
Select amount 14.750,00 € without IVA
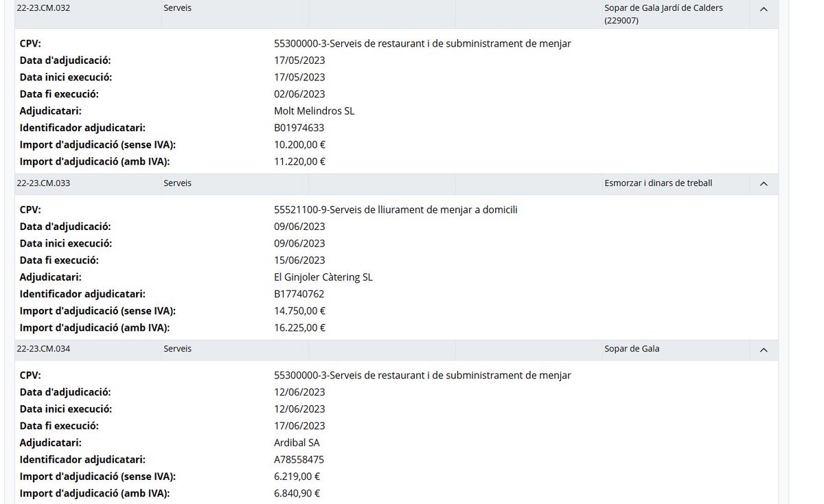[x=299, y=311]
